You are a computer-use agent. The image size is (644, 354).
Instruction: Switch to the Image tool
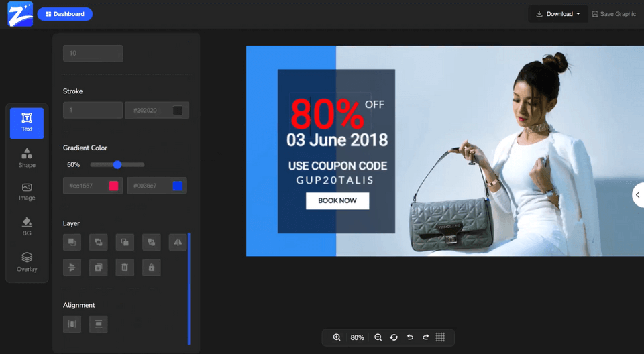tap(27, 192)
